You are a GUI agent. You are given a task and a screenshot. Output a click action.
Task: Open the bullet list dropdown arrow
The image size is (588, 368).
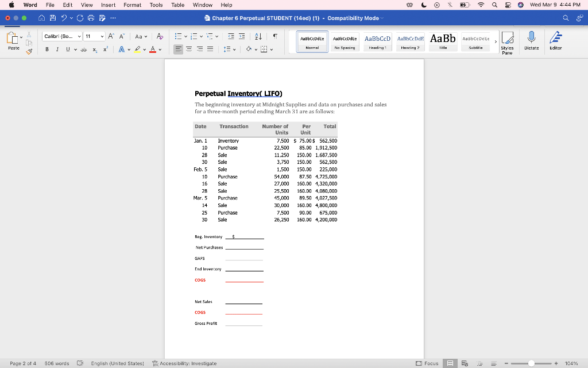(x=185, y=36)
